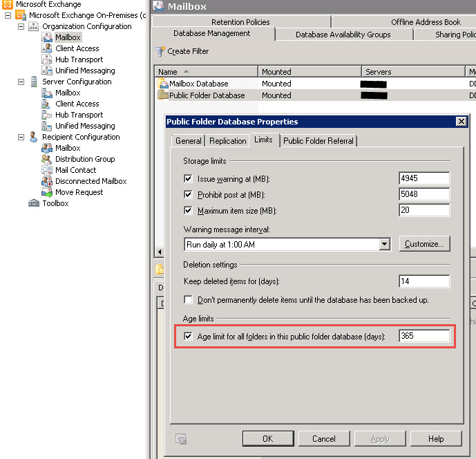Select the Limits tab
The height and width of the screenshot is (459, 476).
pyautogui.click(x=263, y=140)
